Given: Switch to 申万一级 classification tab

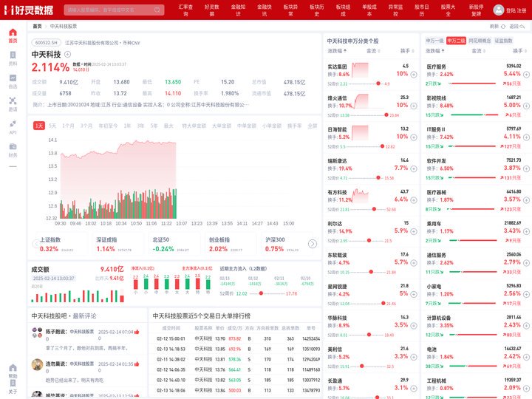Looking at the screenshot, I should coord(434,41).
